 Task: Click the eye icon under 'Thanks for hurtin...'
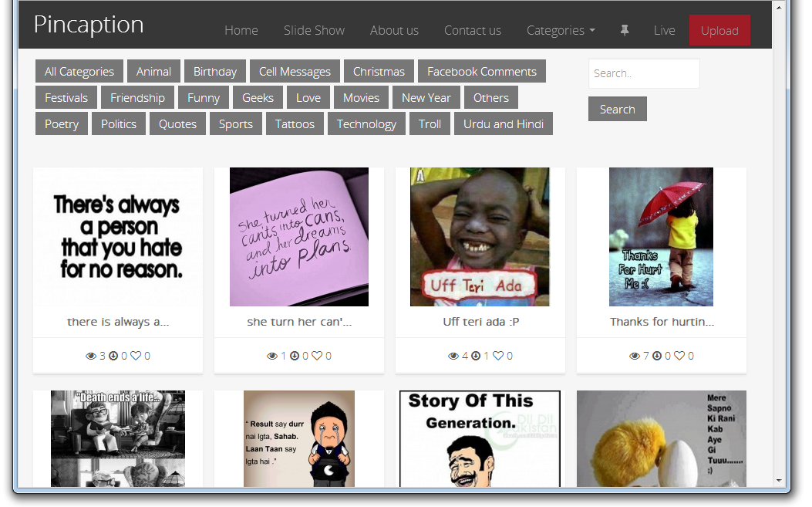[635, 357]
